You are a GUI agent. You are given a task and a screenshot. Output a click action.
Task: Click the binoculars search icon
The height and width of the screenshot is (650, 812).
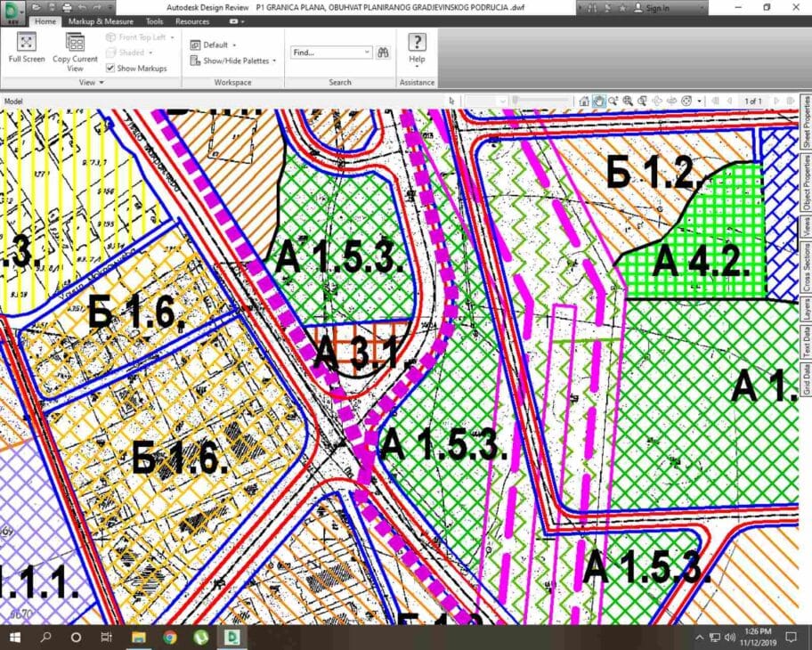click(x=383, y=53)
